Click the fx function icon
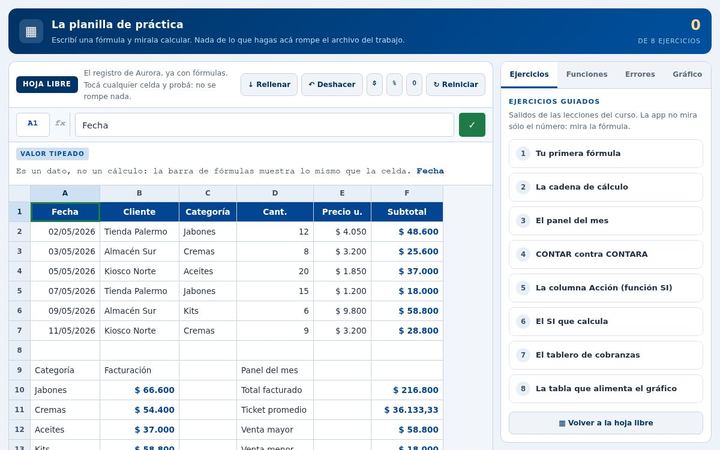 click(60, 123)
